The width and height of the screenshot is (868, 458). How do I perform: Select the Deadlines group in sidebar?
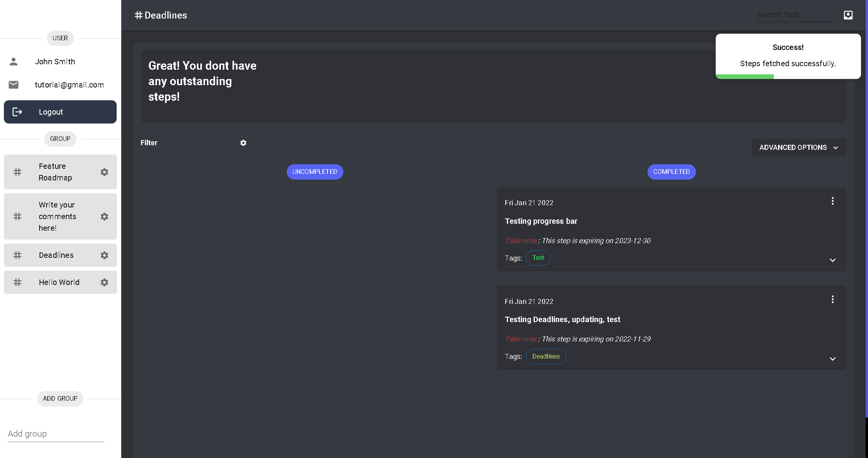tap(60, 255)
